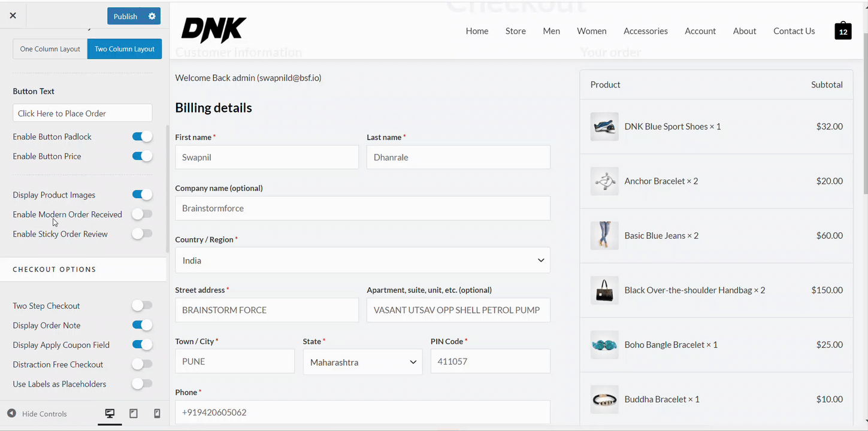Click the customizer panel scrollbar
Screen dimensions: 868x431
pos(168,189)
